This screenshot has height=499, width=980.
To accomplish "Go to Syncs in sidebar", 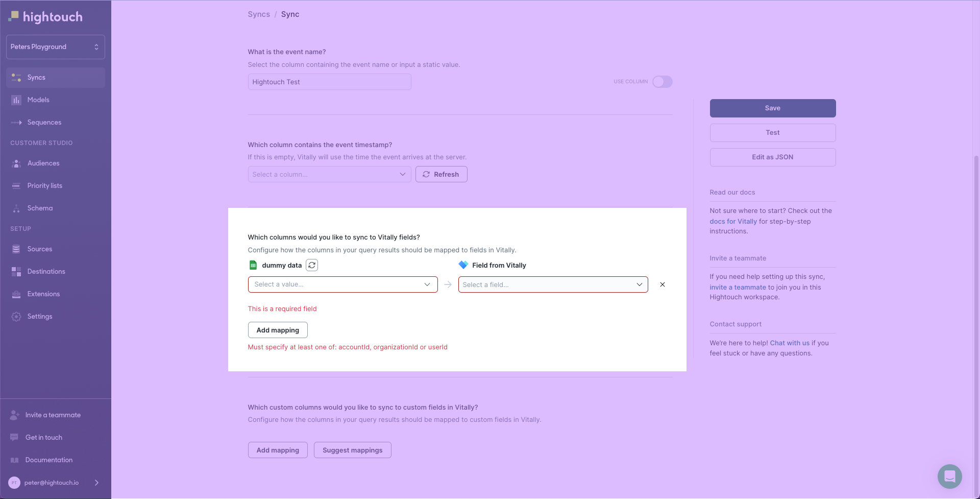I will pyautogui.click(x=56, y=78).
